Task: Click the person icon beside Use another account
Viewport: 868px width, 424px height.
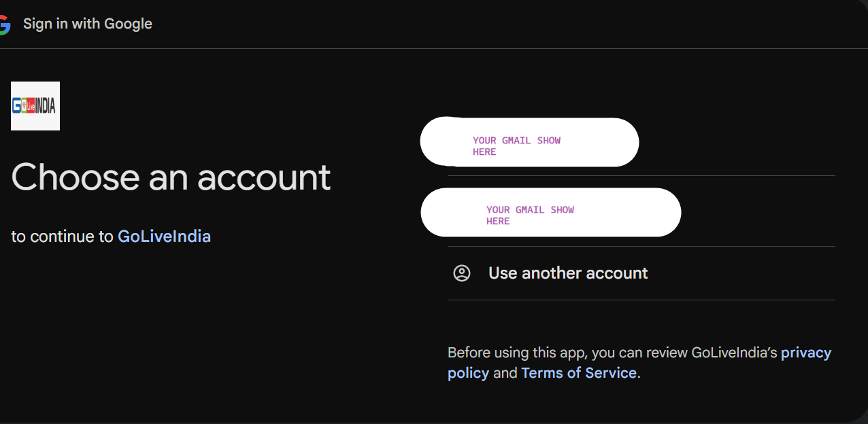Action: 462,273
